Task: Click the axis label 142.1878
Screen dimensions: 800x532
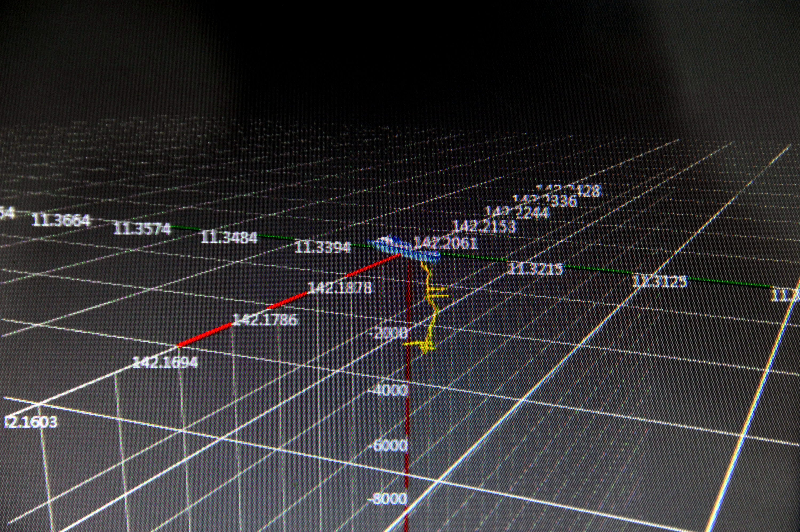Action: pyautogui.click(x=340, y=288)
